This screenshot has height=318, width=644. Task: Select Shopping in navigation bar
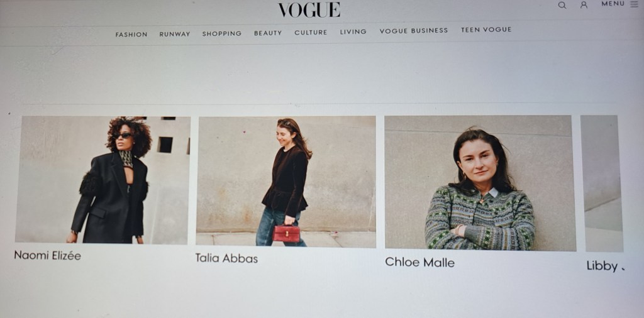[x=222, y=34]
